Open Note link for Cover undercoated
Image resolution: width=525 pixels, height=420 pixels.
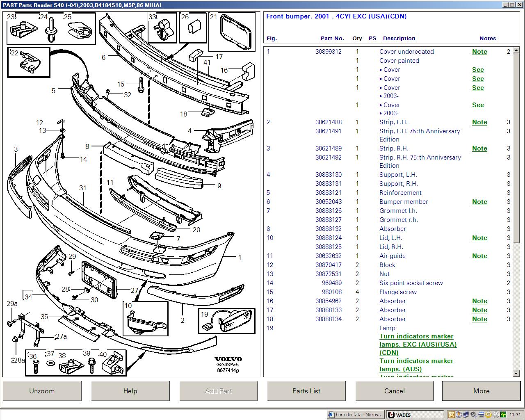479,52
